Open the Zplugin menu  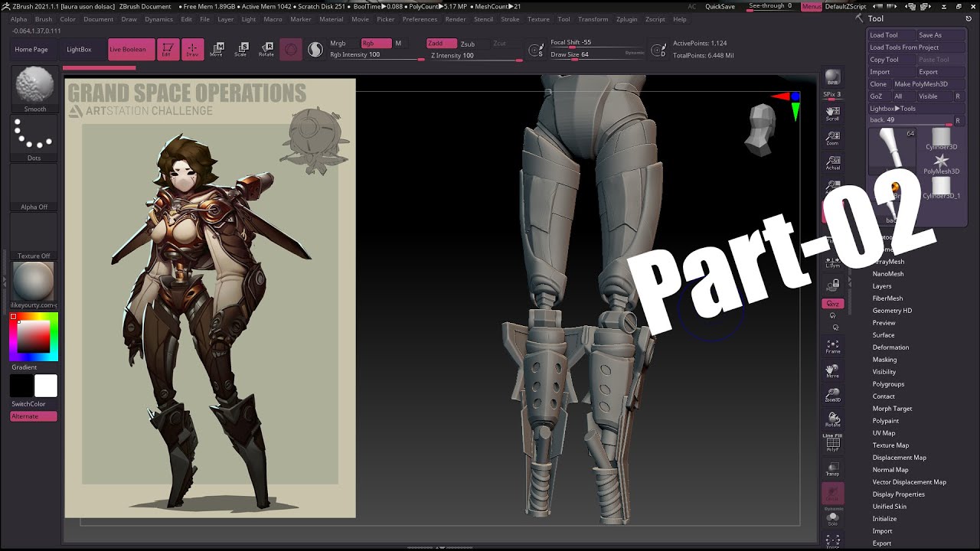(x=626, y=19)
